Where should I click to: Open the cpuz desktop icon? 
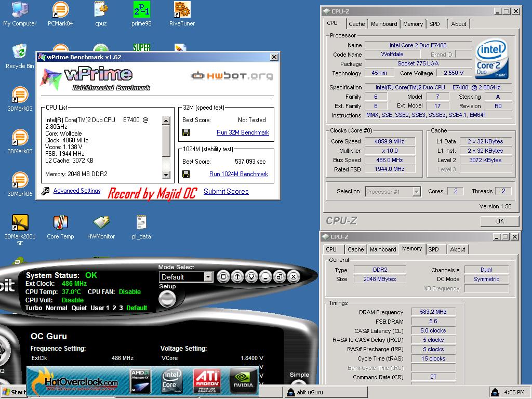coord(101,14)
